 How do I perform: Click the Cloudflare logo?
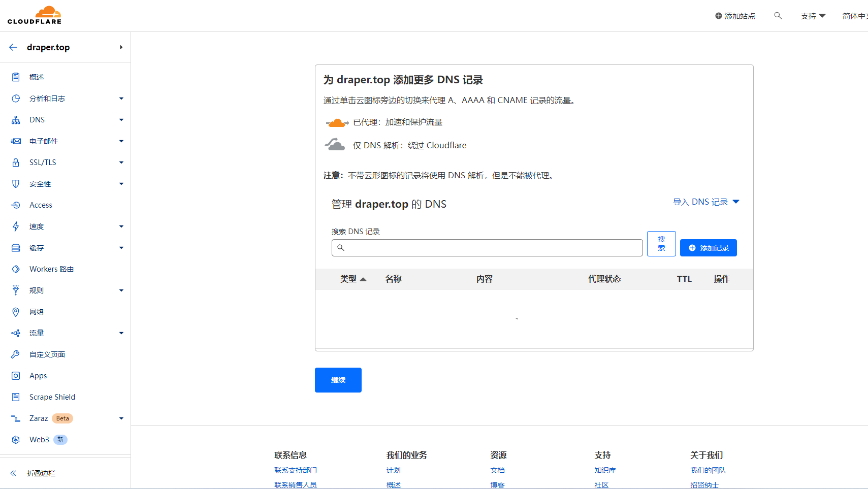(x=35, y=15)
